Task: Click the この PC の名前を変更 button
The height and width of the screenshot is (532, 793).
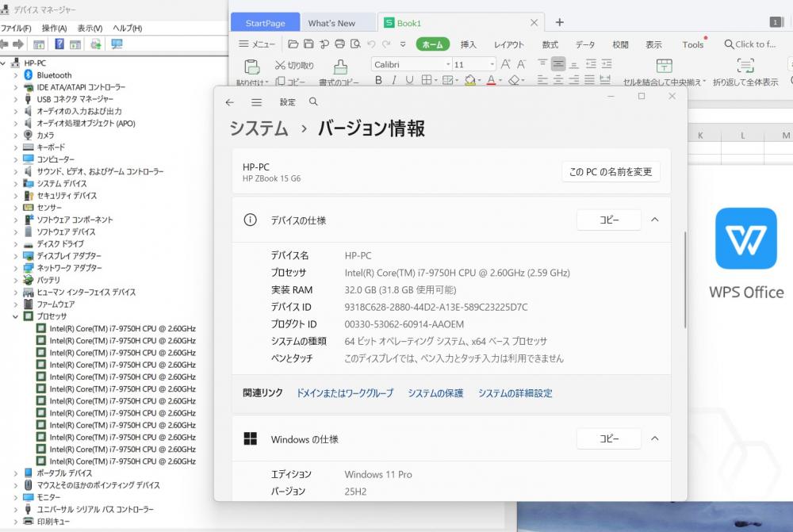Action: [611, 172]
